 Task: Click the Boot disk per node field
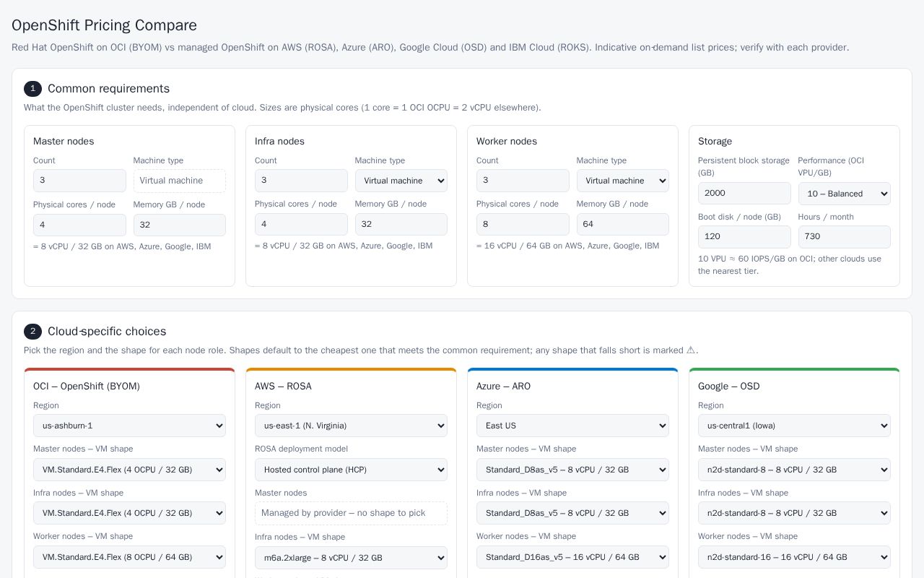(x=744, y=237)
